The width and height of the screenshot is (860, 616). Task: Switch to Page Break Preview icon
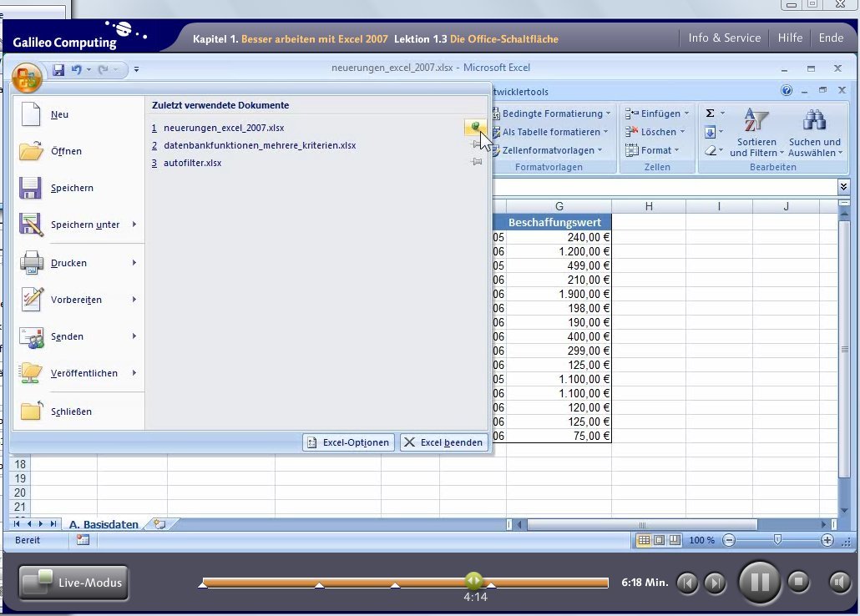[675, 540]
